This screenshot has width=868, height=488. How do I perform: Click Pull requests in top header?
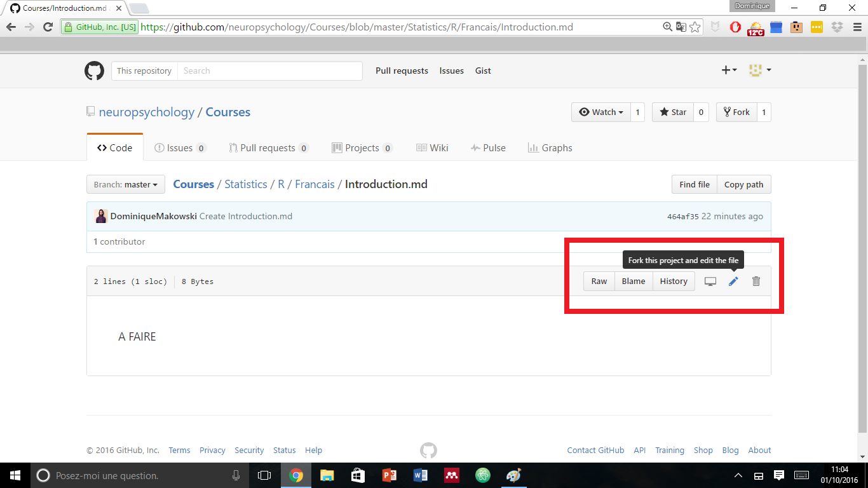point(402,71)
